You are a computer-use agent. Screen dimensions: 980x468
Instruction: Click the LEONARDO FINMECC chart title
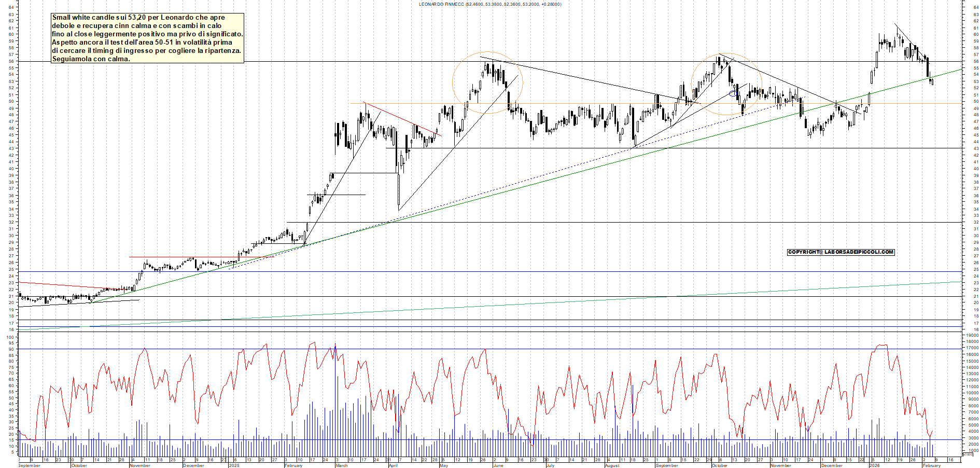pos(489,3)
